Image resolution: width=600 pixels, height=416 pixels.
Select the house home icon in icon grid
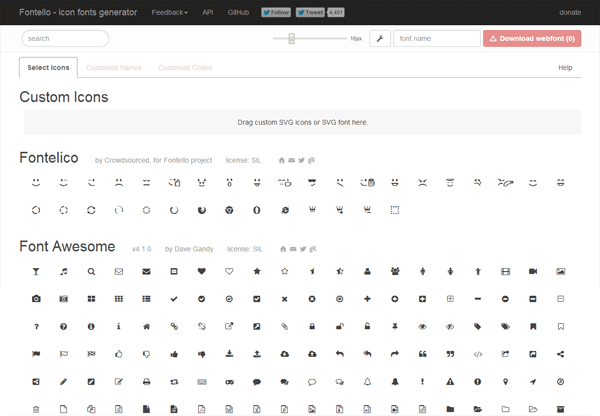[147, 326]
